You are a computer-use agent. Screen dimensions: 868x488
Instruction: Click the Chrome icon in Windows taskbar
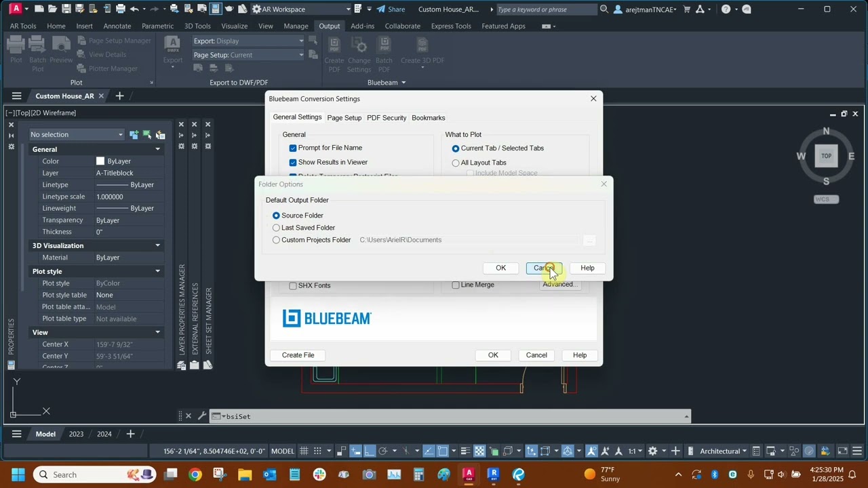pos(195,474)
